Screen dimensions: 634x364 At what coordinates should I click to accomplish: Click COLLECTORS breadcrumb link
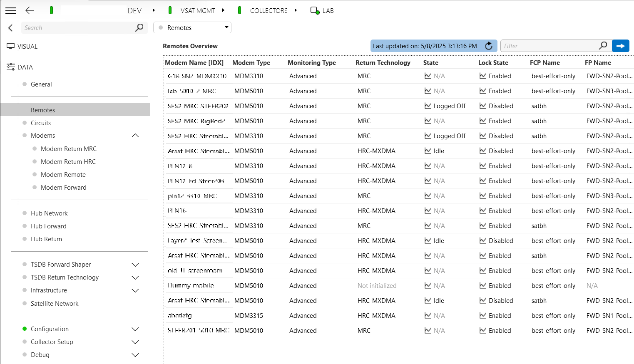coord(269,11)
